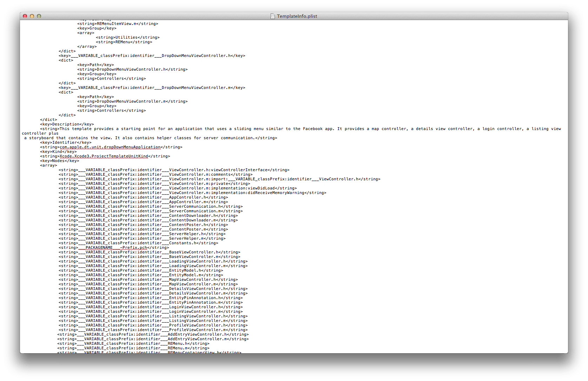
Task: Click the LoginViewController.h string line
Action: pyautogui.click(x=151, y=307)
